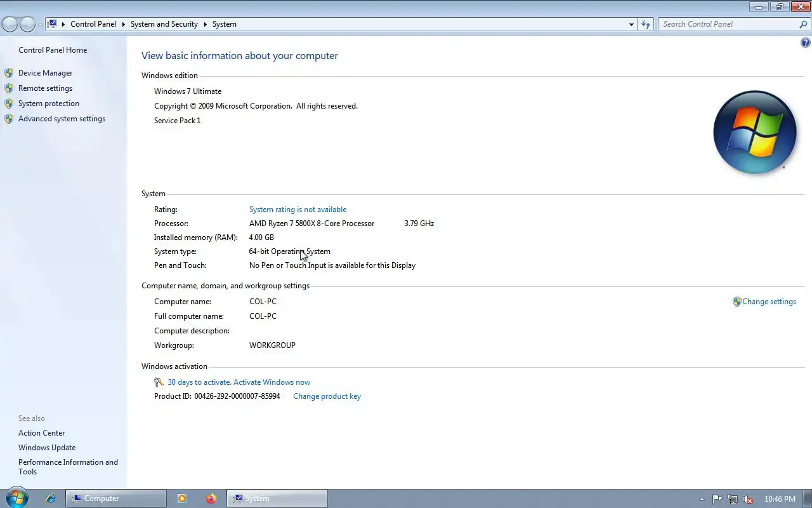Navigate to System and Security breadcrumb
Image resolution: width=812 pixels, height=508 pixels.
[x=164, y=24]
